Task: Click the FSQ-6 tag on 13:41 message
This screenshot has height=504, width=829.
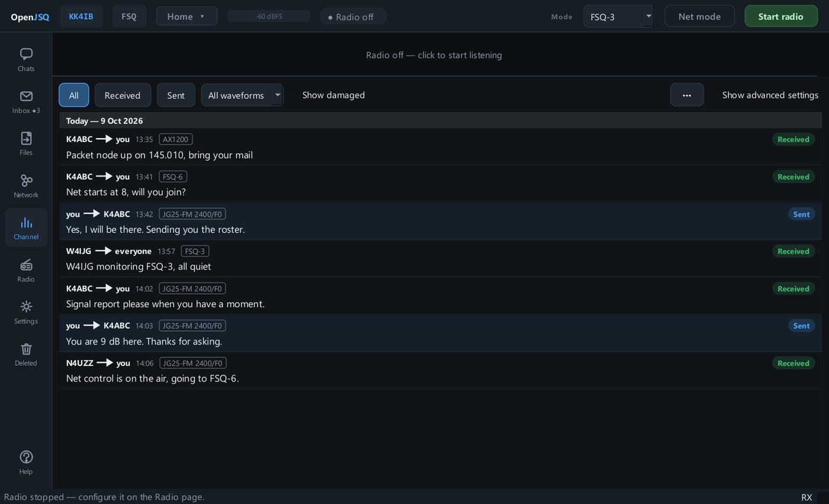Action: [x=173, y=176]
